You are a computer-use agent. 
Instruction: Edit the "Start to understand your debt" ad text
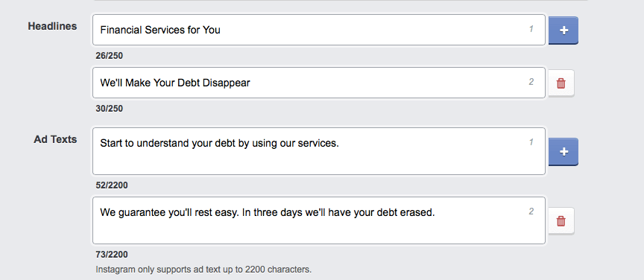tap(319, 151)
